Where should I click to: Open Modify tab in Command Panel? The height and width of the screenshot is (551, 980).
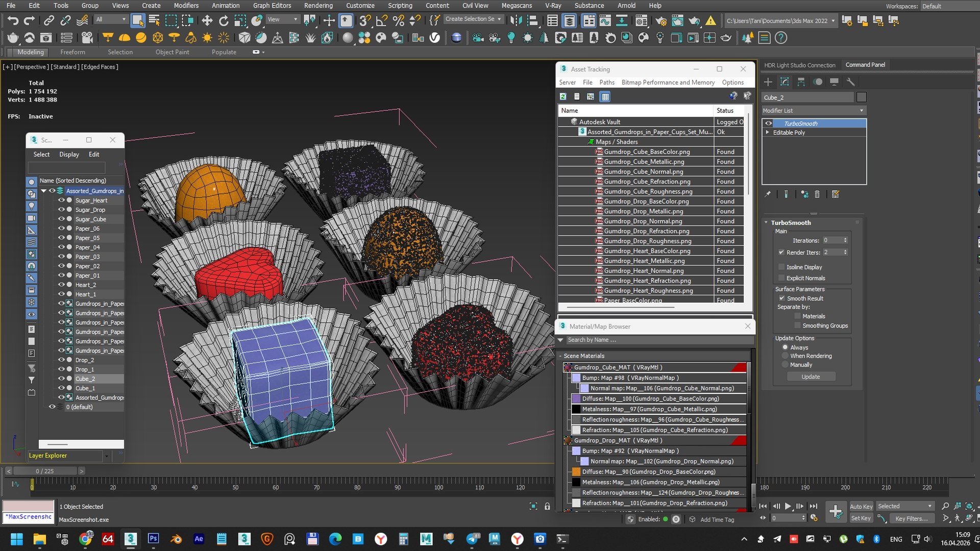click(785, 82)
